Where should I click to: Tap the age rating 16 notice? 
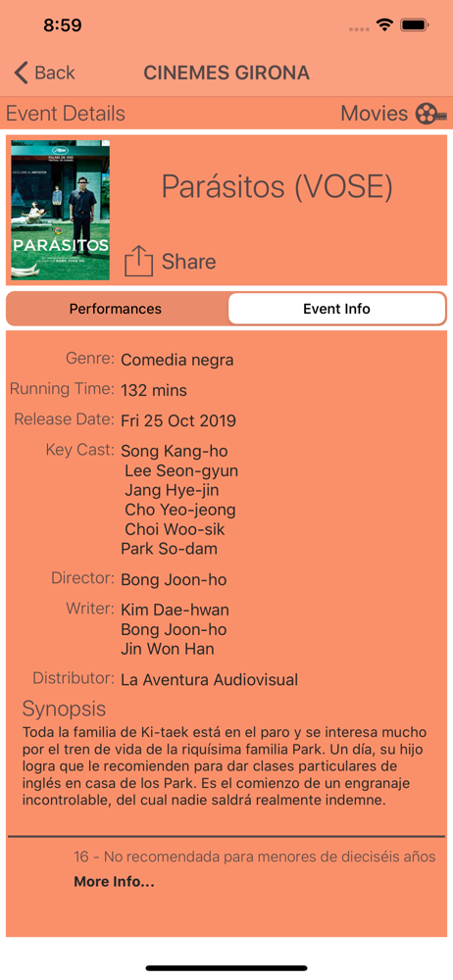(x=255, y=857)
